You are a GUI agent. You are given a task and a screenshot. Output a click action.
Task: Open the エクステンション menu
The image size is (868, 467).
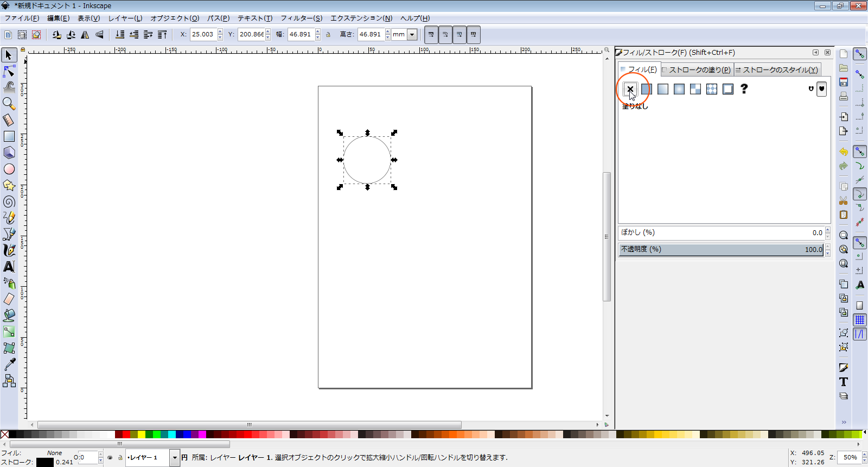pyautogui.click(x=361, y=18)
